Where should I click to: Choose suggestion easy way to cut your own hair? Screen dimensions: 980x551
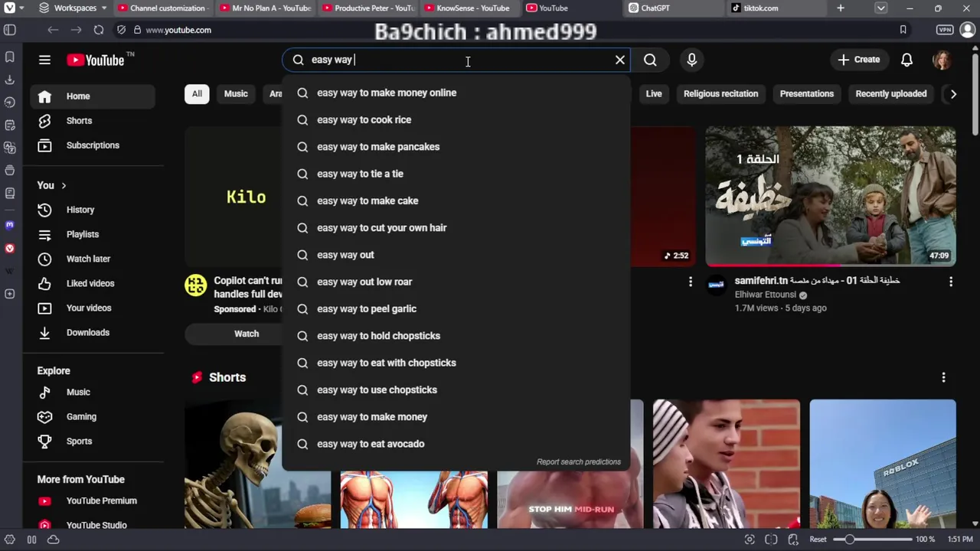tap(456, 228)
